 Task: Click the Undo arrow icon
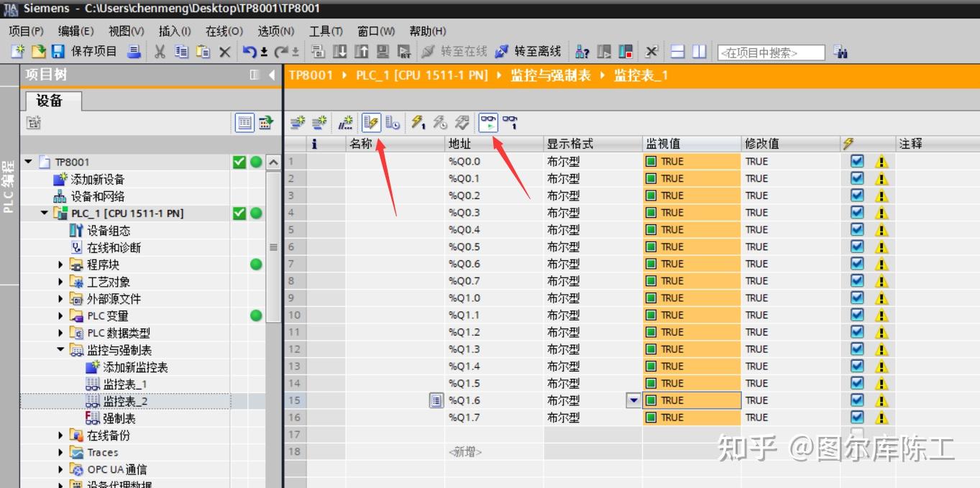[249, 52]
